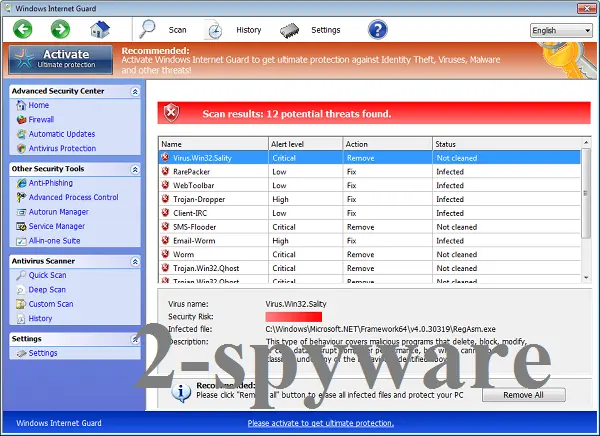Click the All-in-one Suite icon
The width and height of the screenshot is (600, 436).
(21, 241)
